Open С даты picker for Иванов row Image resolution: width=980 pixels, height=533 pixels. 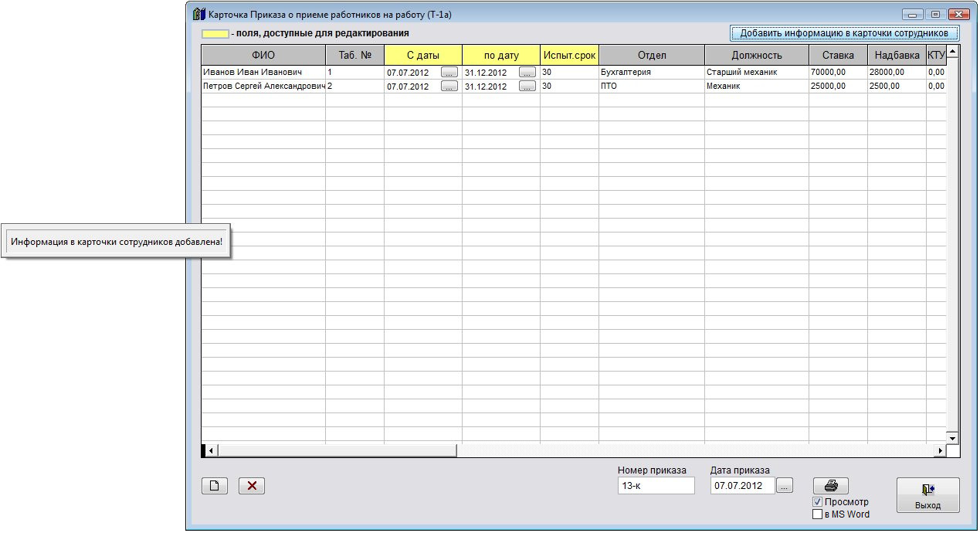click(449, 72)
